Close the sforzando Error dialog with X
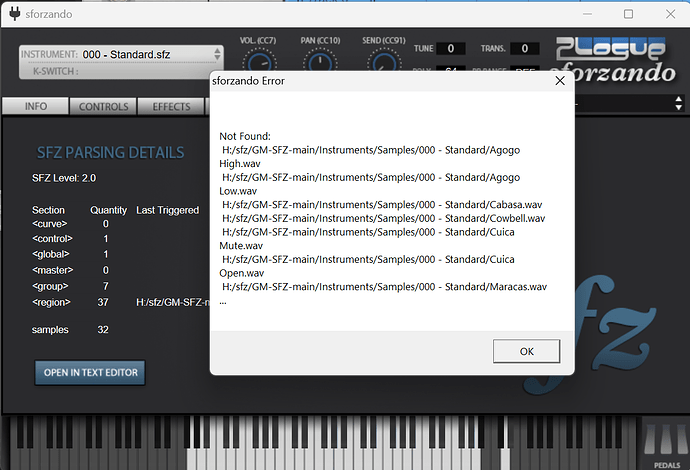 (560, 81)
